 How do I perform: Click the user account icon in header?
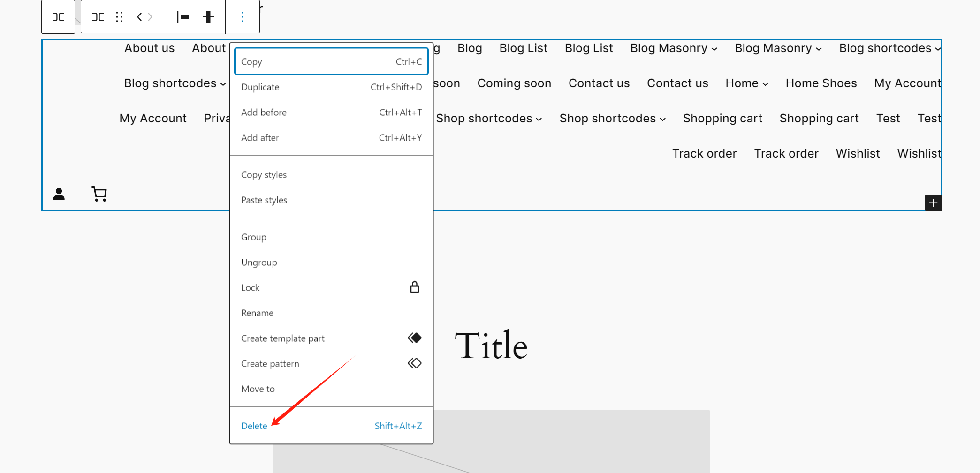[x=59, y=194]
